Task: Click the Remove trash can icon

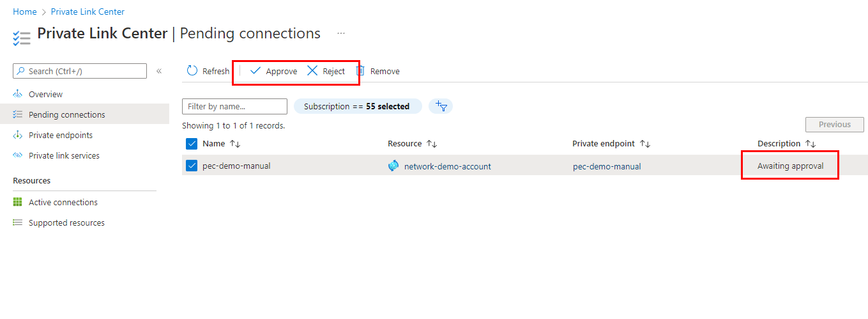Action: pyautogui.click(x=360, y=71)
